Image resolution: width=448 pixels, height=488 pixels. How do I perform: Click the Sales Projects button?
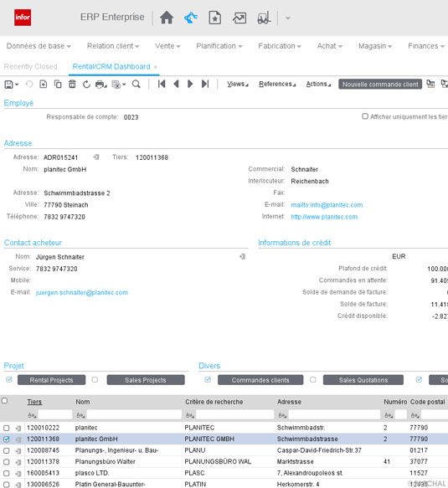[146, 380]
